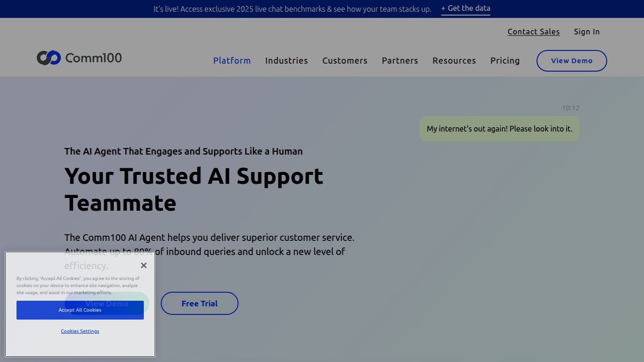Start a Free Trial
The height and width of the screenshot is (362, 644).
(x=199, y=304)
